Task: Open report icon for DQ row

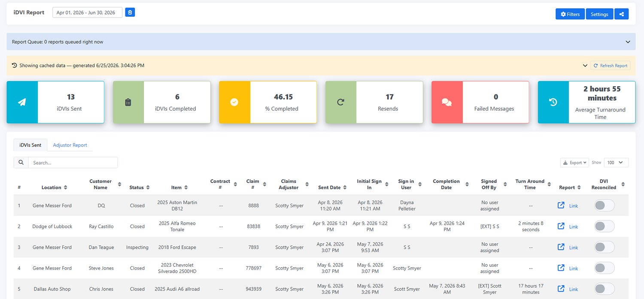Action: [561, 205]
